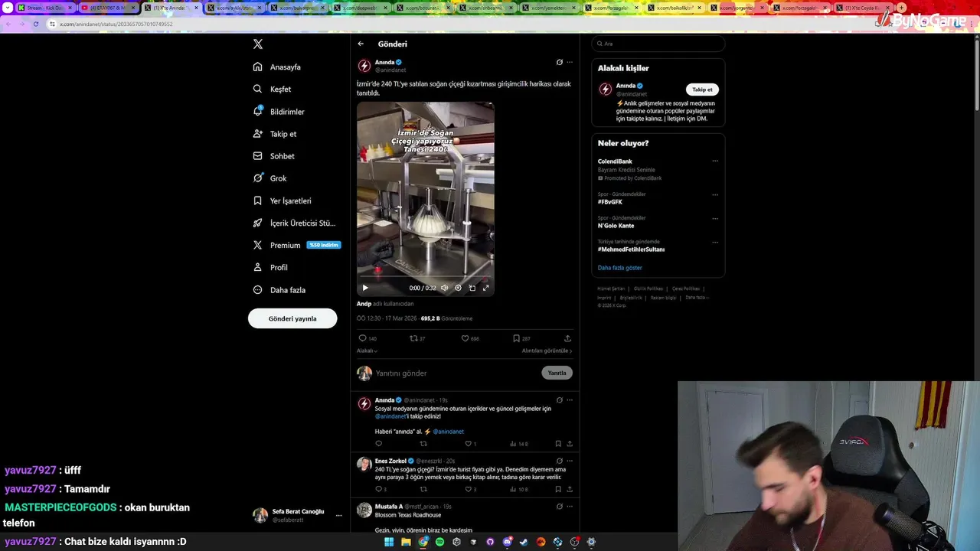Open Alakalı sort dropdown

(x=367, y=350)
